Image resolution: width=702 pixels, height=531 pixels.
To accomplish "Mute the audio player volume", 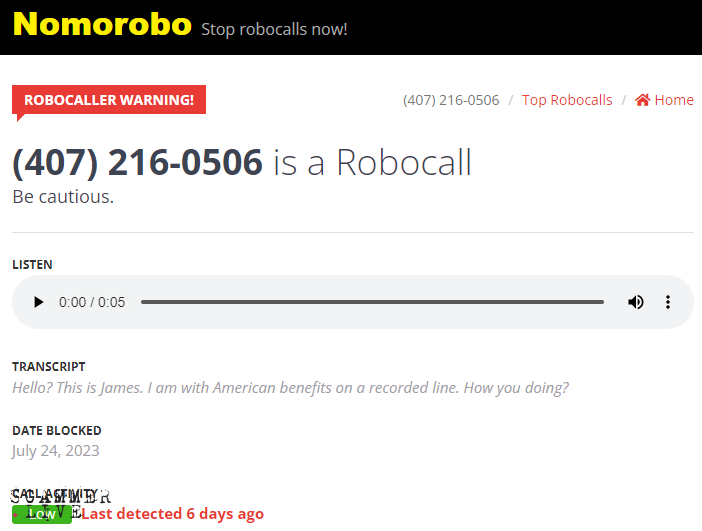I will click(x=635, y=302).
